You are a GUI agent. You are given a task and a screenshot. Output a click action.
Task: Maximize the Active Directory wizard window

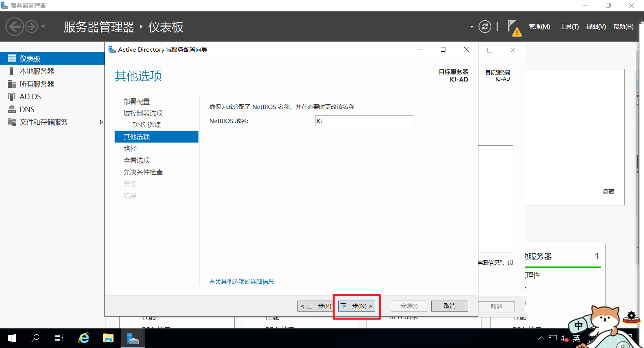(443, 49)
